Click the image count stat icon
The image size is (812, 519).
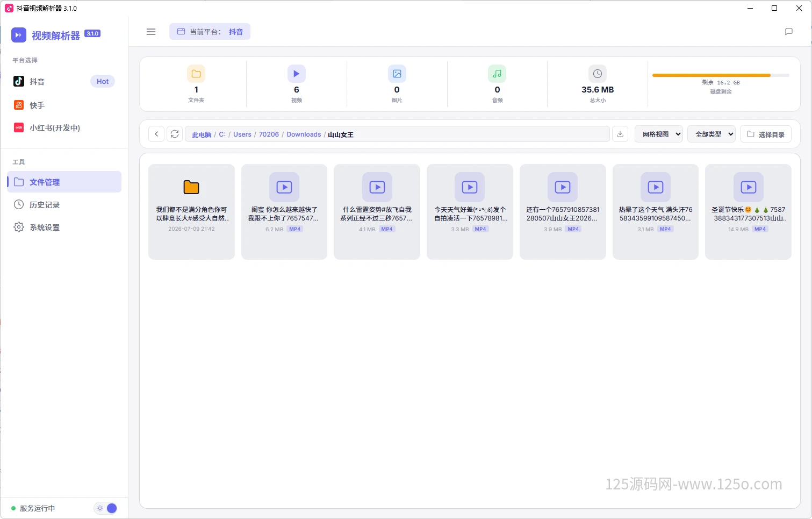(397, 74)
